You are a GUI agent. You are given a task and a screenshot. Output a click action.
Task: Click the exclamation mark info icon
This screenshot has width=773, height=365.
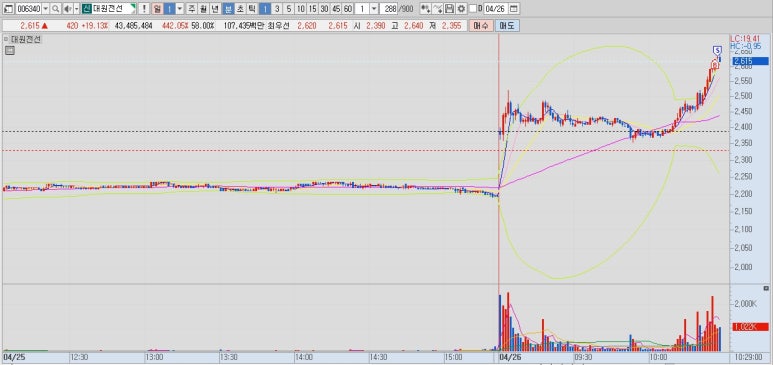(144, 9)
